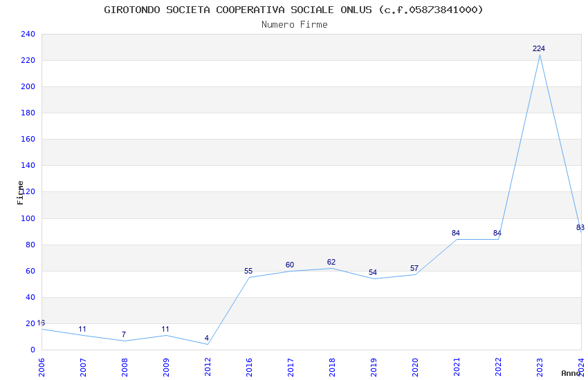Click the 2024 x-axis year label
The height and width of the screenshot is (380, 588).
pos(581,368)
